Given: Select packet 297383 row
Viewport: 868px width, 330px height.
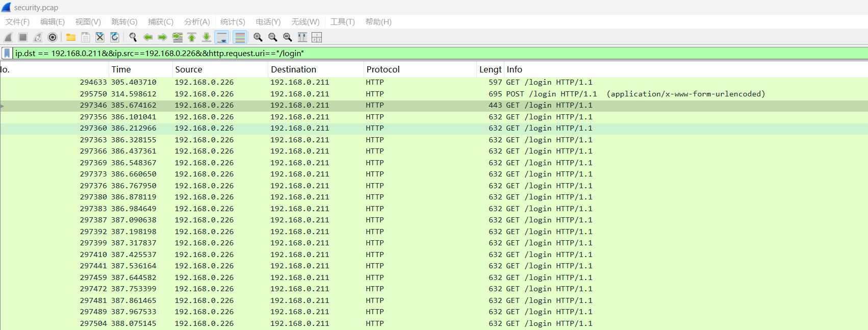Looking at the screenshot, I should (x=434, y=209).
